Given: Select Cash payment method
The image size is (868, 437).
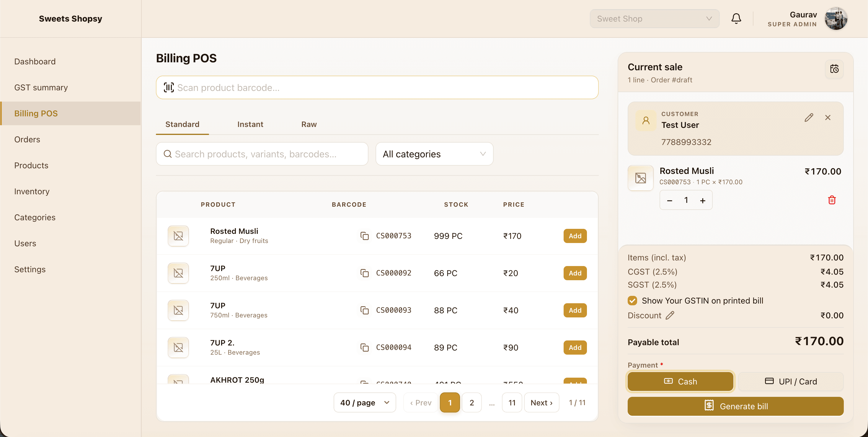Looking at the screenshot, I should (680, 381).
